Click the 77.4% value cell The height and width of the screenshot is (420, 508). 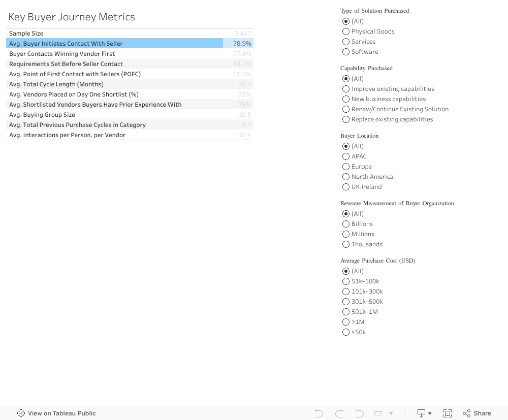238,54
